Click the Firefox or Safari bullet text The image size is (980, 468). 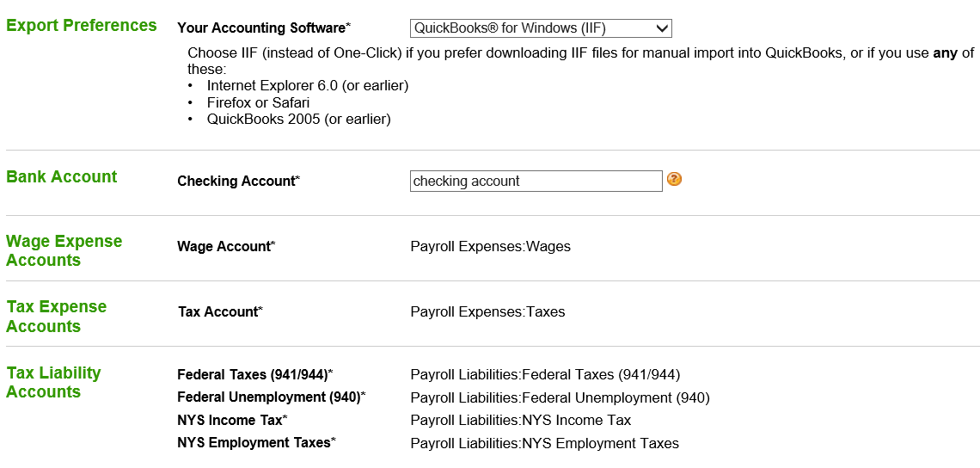[x=258, y=102]
